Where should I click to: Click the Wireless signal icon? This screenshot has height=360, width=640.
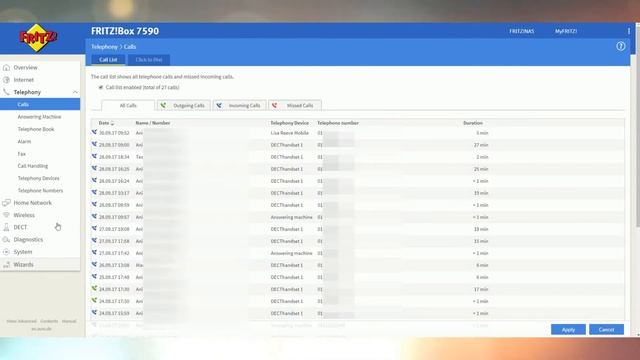point(6,215)
